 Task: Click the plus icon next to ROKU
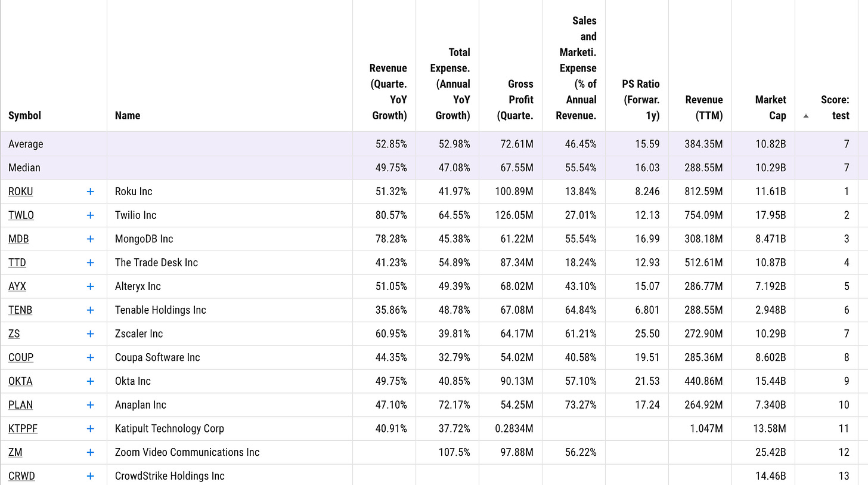(90, 191)
